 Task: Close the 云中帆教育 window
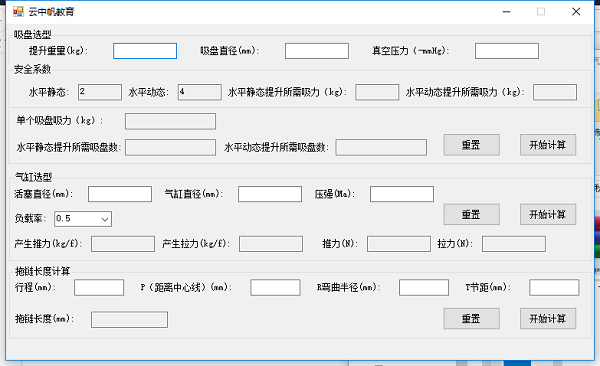(576, 11)
